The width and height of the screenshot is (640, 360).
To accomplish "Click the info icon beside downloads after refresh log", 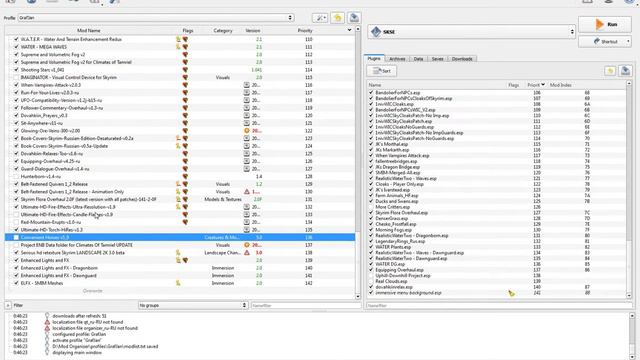I will tap(47, 316).
